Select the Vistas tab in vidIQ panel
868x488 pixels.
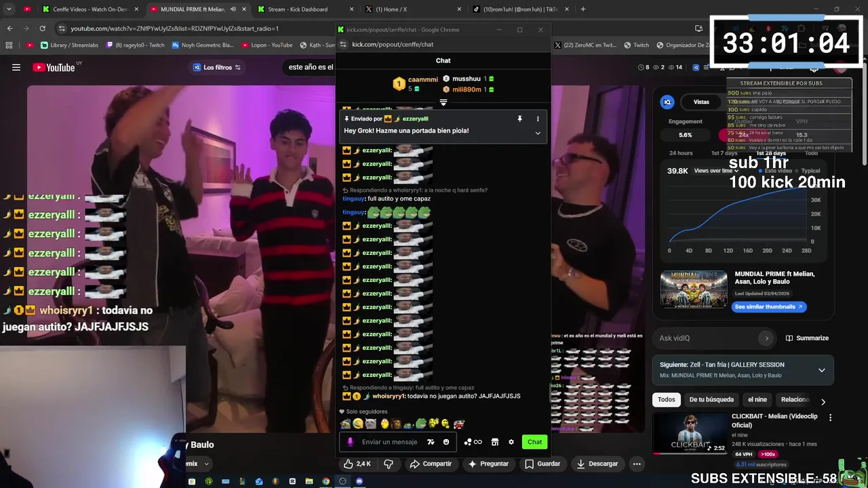(x=701, y=102)
